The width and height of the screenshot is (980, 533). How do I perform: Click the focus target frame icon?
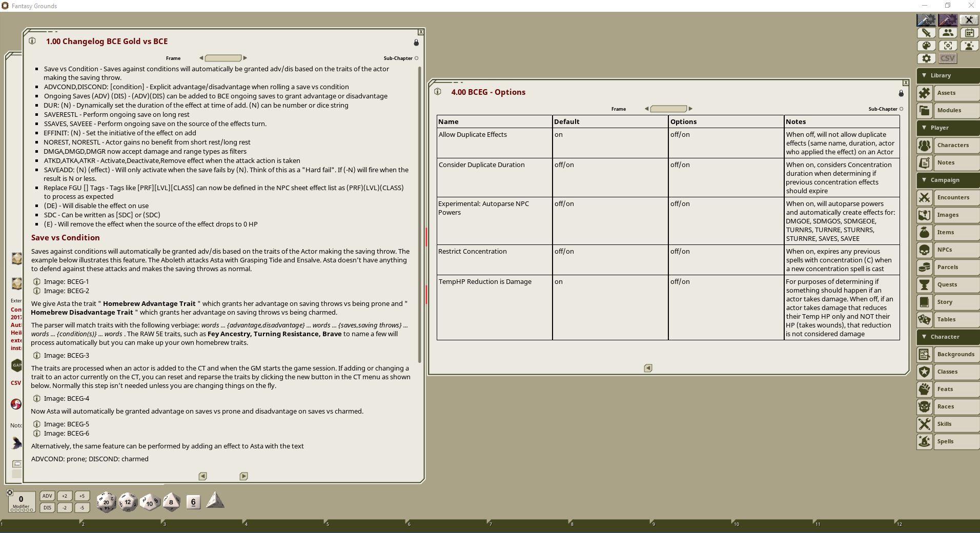(948, 46)
